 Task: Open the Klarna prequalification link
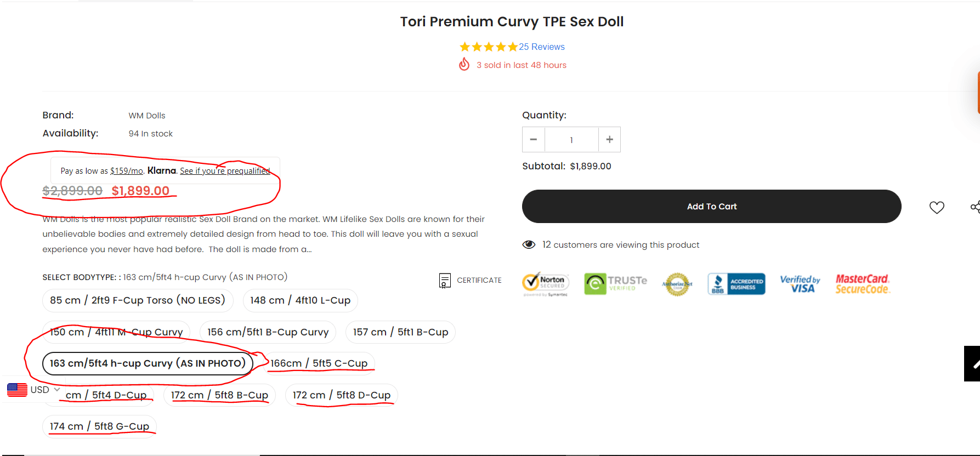(x=225, y=170)
